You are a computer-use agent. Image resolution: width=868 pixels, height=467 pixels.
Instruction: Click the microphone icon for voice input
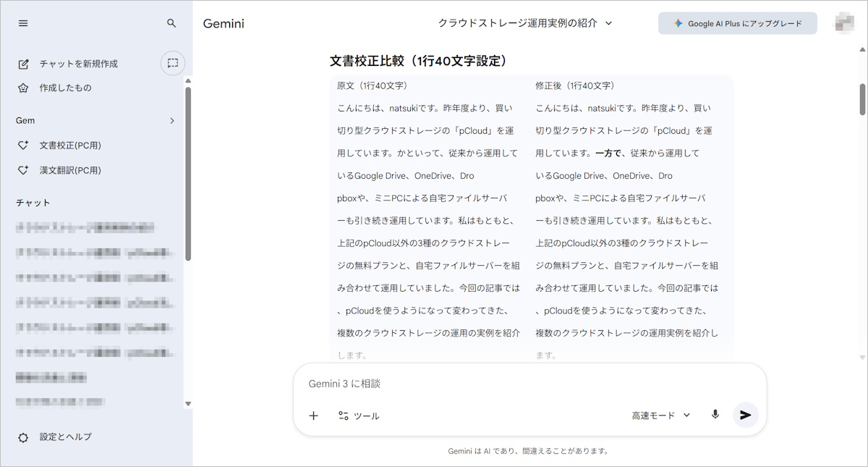tap(715, 415)
